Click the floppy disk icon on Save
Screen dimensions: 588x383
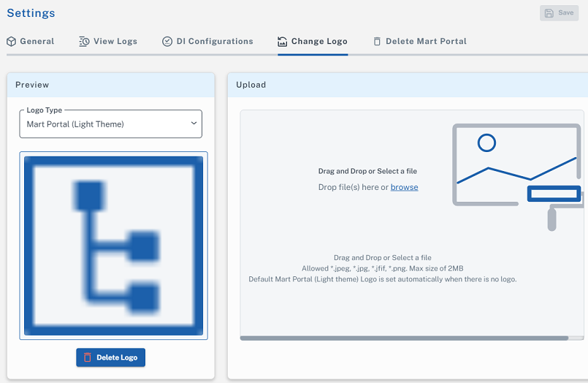click(549, 13)
